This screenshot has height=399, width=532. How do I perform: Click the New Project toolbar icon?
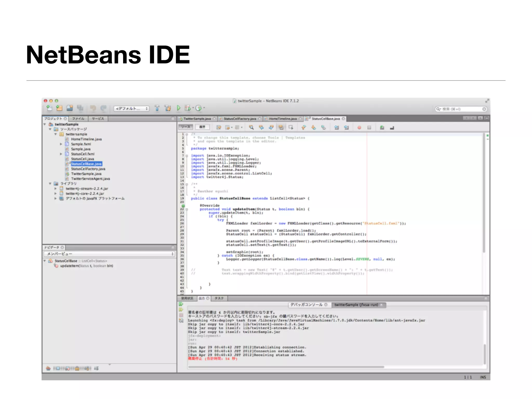pos(59,108)
